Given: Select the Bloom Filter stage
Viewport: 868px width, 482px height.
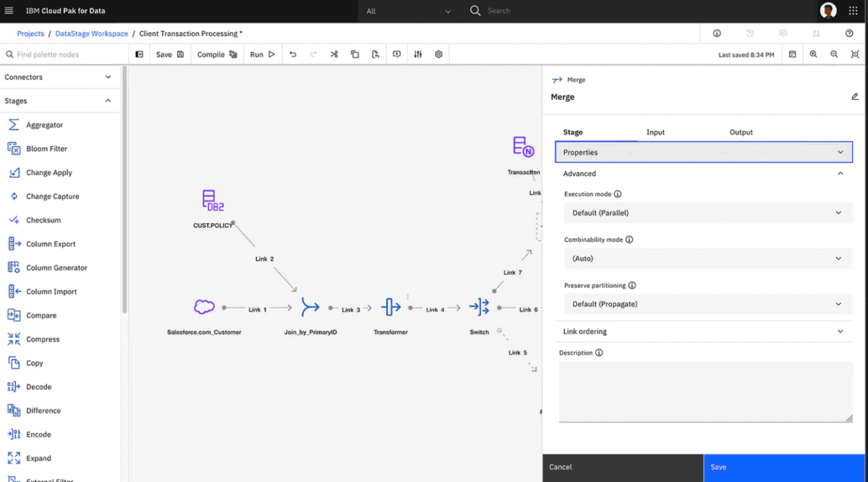Looking at the screenshot, I should tap(46, 148).
